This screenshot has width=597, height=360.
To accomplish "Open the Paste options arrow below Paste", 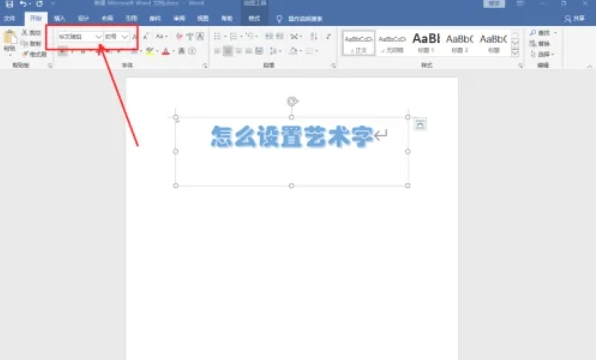I will click(x=10, y=55).
